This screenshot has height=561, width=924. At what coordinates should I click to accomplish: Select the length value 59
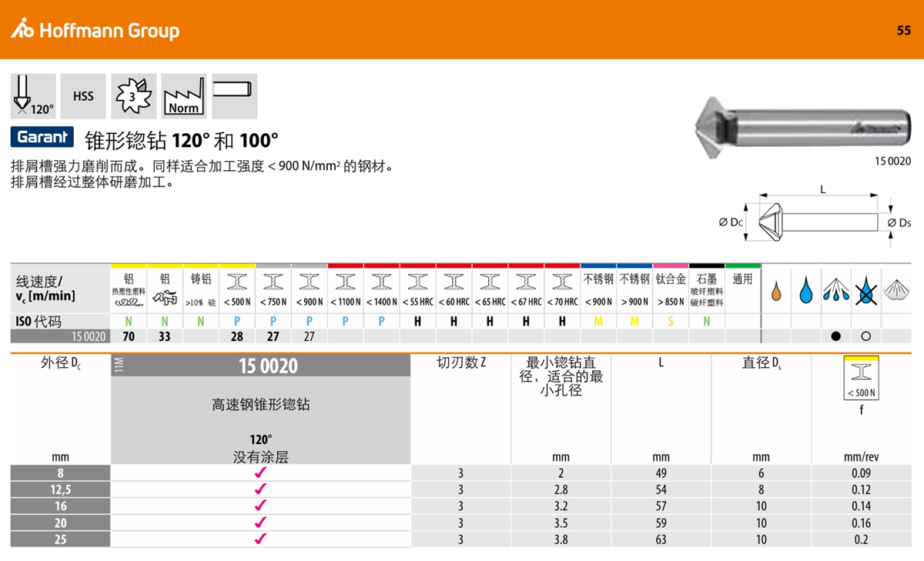click(661, 523)
